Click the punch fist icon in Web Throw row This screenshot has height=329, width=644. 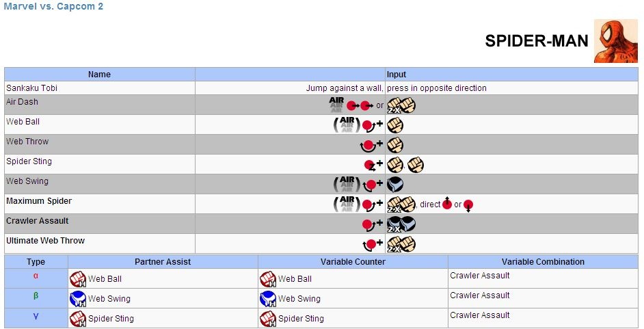395,144
